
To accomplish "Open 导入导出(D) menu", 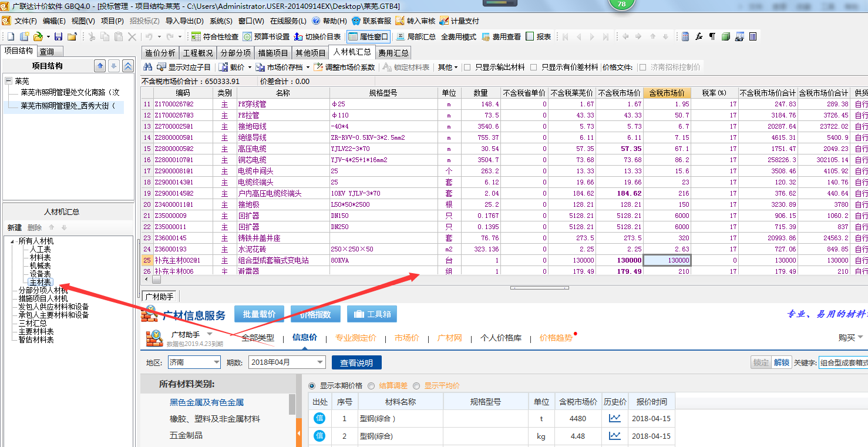I will tap(184, 21).
